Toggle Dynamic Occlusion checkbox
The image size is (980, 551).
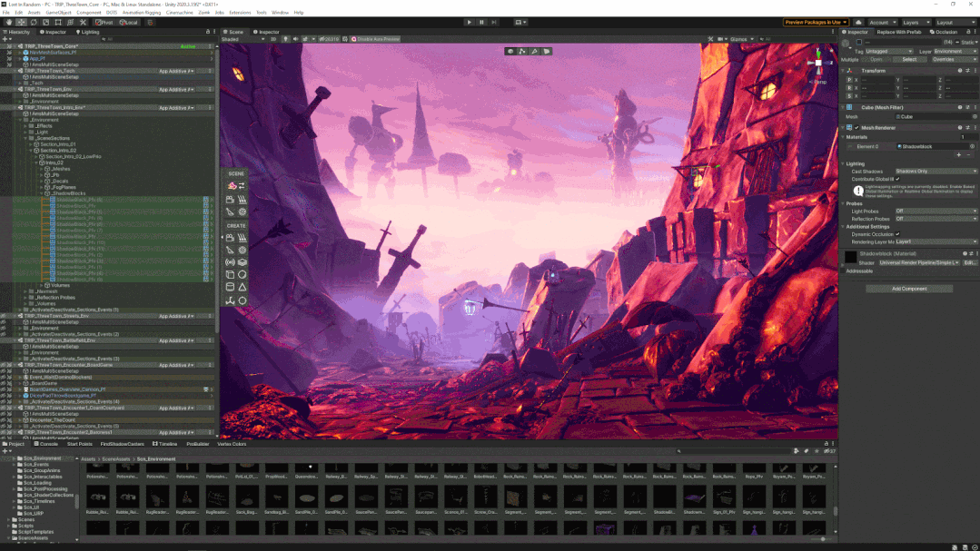[897, 234]
